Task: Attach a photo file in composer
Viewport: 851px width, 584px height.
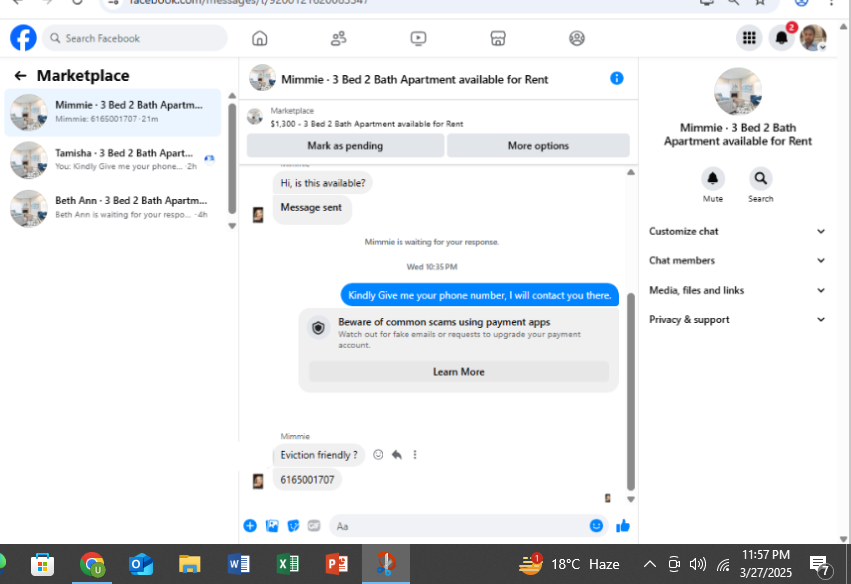Action: [272, 525]
